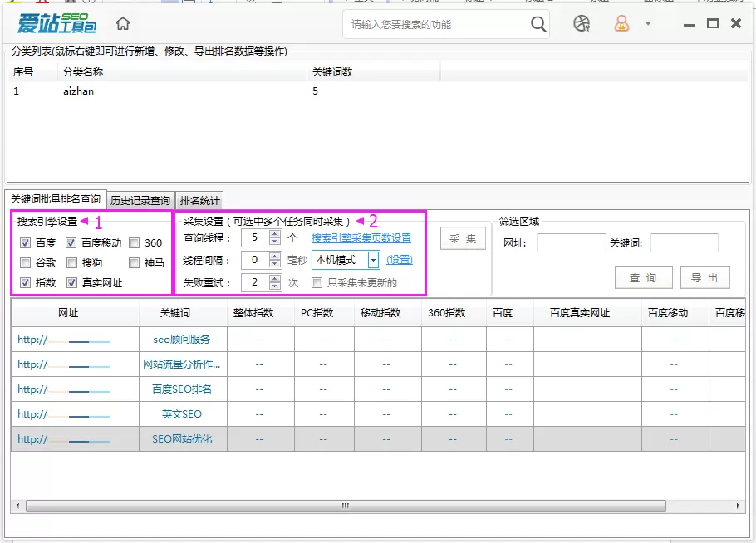Open the user account avatar icon
This screenshot has height=543, width=756.
coord(621,23)
